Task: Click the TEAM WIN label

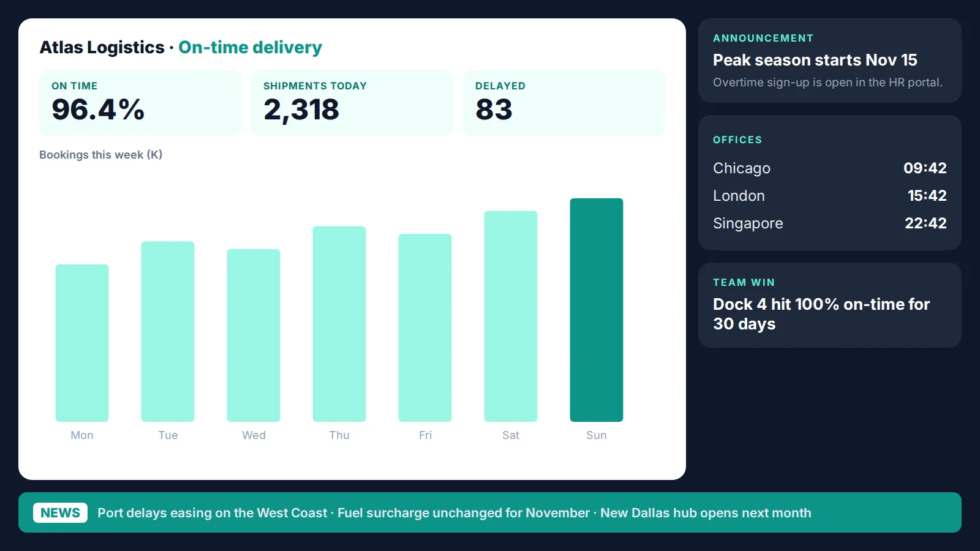Action: click(x=744, y=282)
